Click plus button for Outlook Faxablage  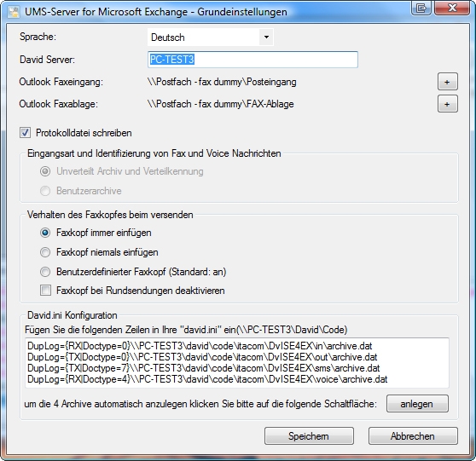[x=448, y=104]
